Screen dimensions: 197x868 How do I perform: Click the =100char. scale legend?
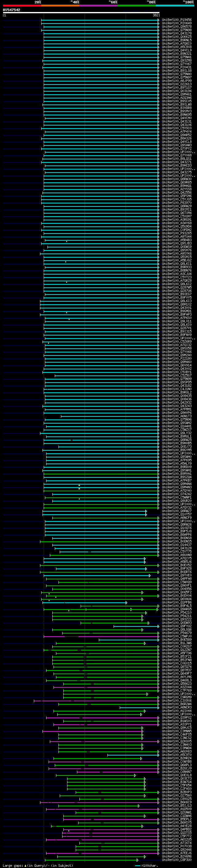click(146, 866)
